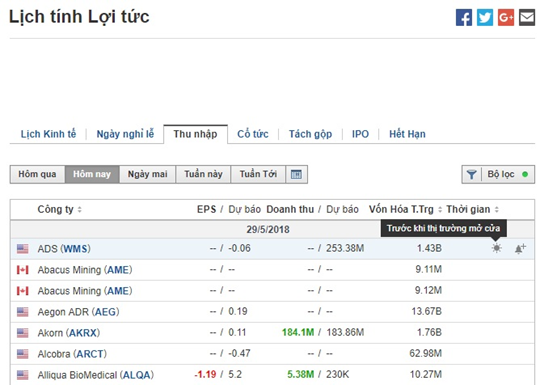Click the sun pre-market icon
Image resolution: width=540 pixels, height=385 pixels.
(x=496, y=248)
